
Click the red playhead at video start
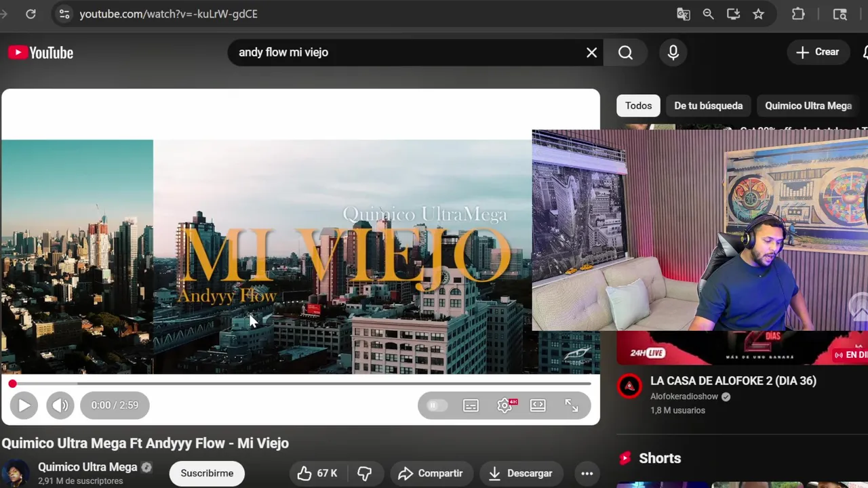click(x=12, y=384)
